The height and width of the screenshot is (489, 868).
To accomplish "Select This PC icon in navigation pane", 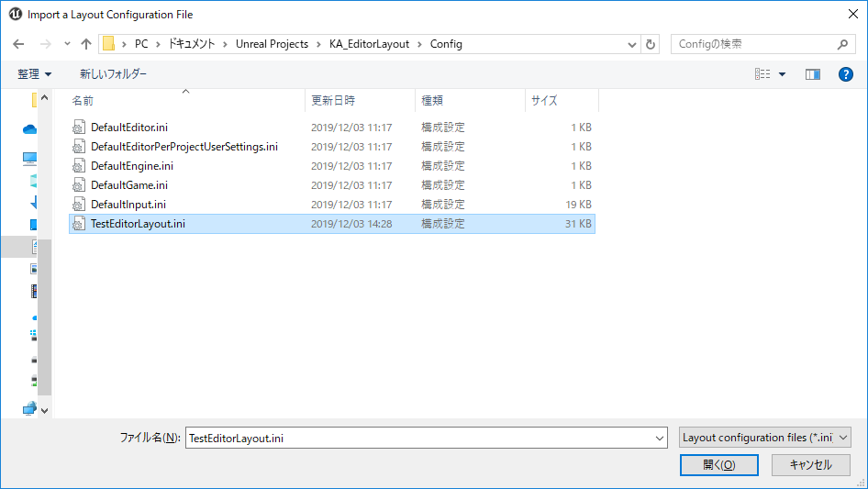I will (x=30, y=159).
